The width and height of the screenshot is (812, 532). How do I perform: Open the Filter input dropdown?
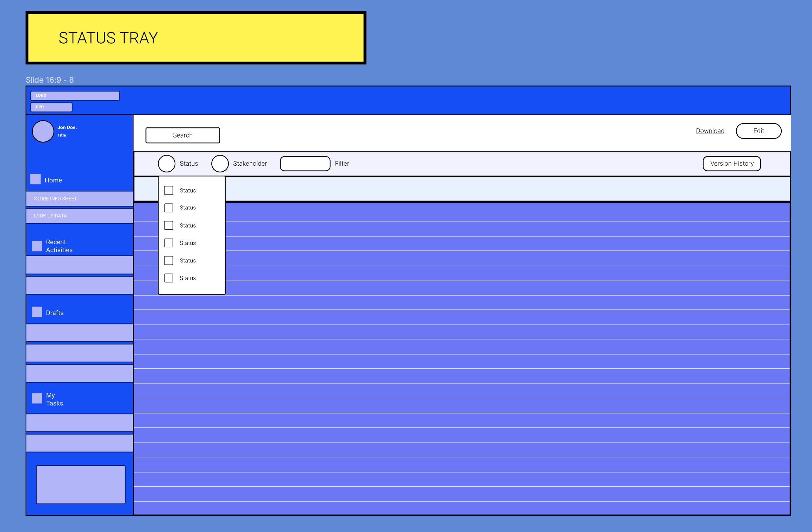[x=305, y=163]
